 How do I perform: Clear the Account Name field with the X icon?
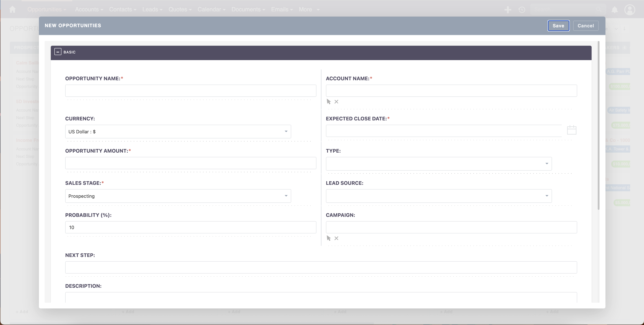(337, 102)
